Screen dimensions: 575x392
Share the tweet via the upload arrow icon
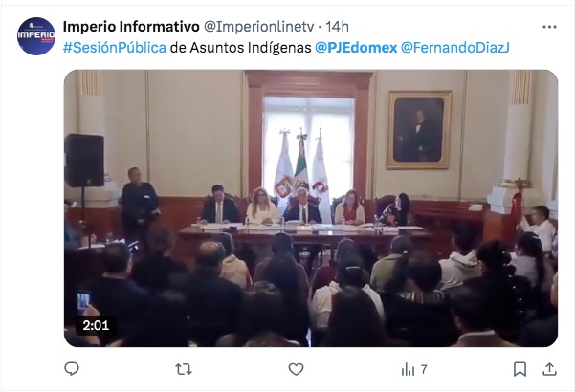[x=549, y=369]
